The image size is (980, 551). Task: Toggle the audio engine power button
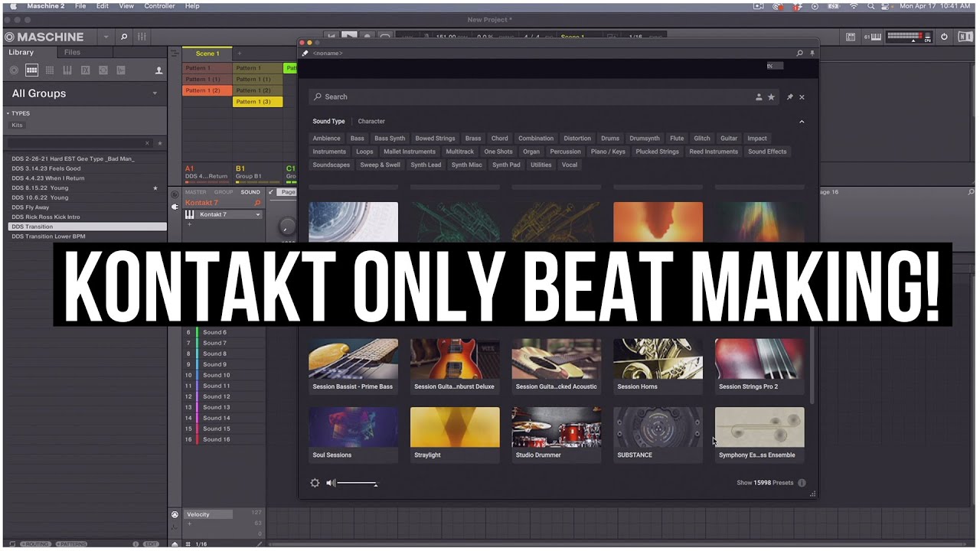point(944,37)
